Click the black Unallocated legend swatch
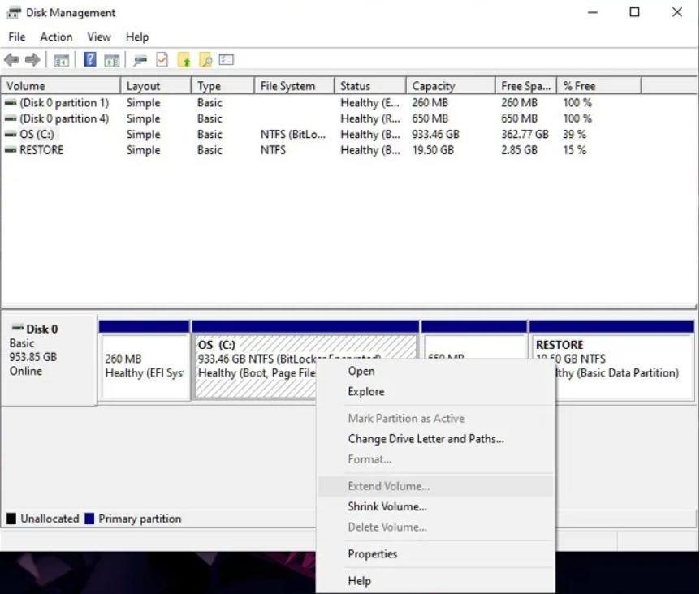 (x=11, y=519)
